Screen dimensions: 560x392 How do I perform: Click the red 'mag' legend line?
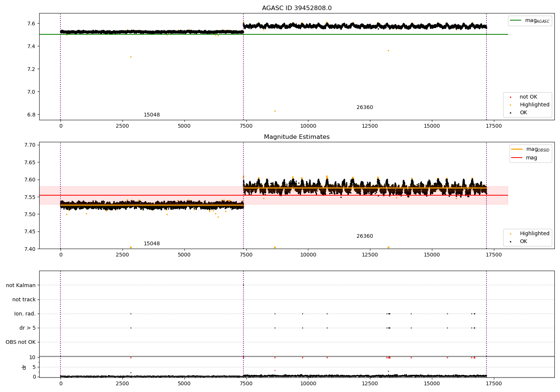517,158
